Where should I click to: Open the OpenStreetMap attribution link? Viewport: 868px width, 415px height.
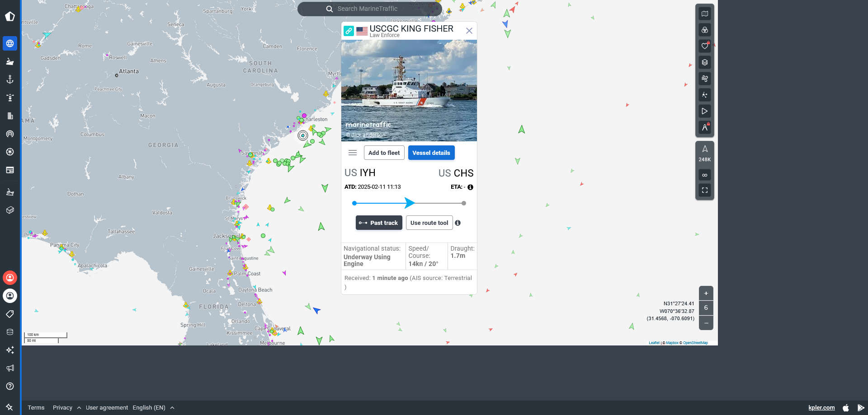(695, 343)
